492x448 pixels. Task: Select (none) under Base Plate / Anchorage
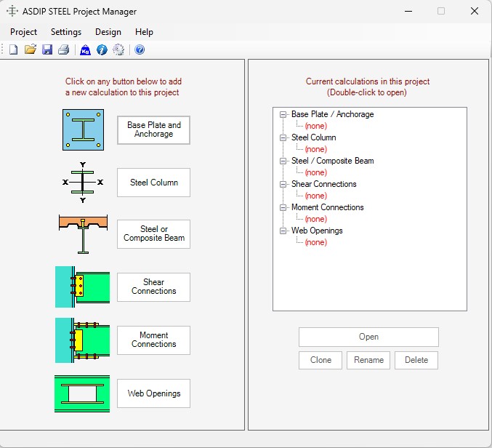316,126
